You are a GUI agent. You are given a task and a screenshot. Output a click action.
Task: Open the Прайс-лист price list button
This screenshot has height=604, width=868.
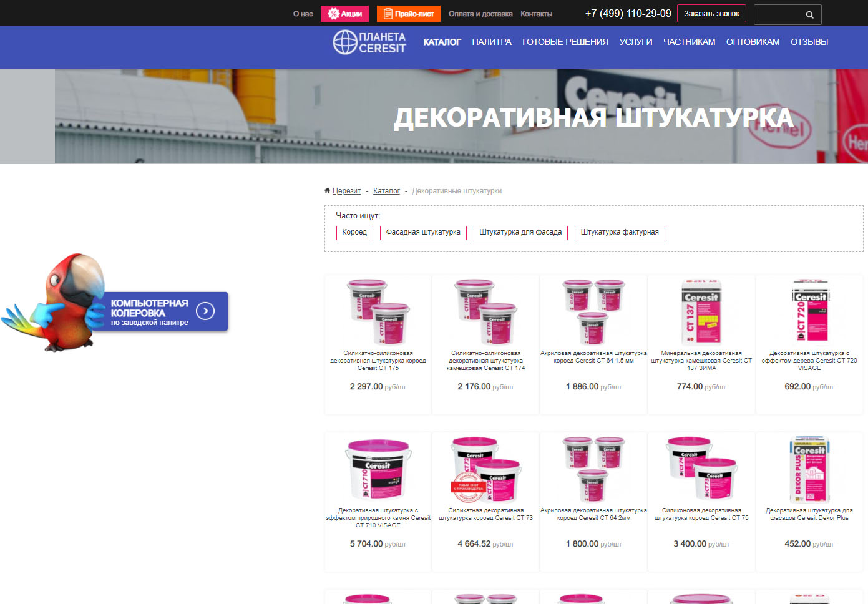pyautogui.click(x=408, y=14)
